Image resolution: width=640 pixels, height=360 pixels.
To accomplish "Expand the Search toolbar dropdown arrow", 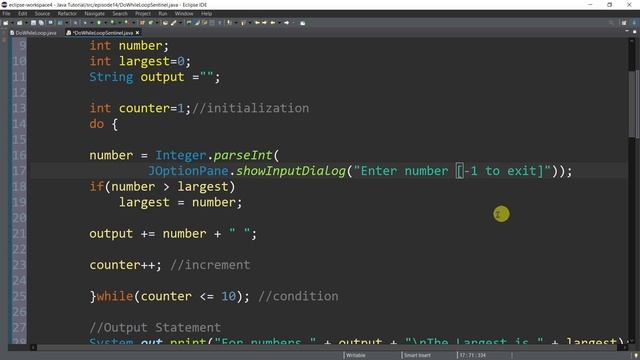I will (x=180, y=23).
